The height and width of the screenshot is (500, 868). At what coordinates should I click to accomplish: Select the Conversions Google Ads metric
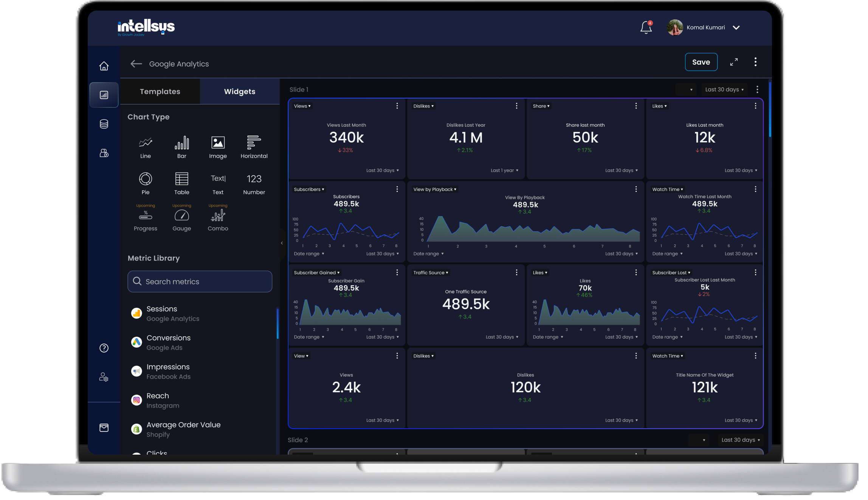pyautogui.click(x=200, y=343)
